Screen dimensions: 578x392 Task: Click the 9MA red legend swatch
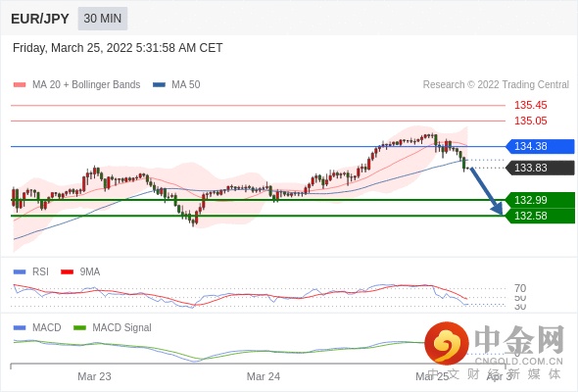[x=67, y=272]
